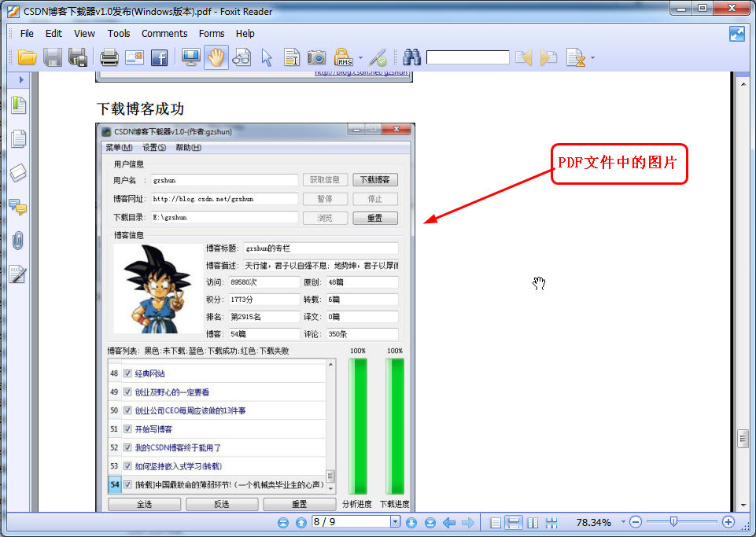The height and width of the screenshot is (537, 756).
Task: Open the View menu
Action: [84, 33]
